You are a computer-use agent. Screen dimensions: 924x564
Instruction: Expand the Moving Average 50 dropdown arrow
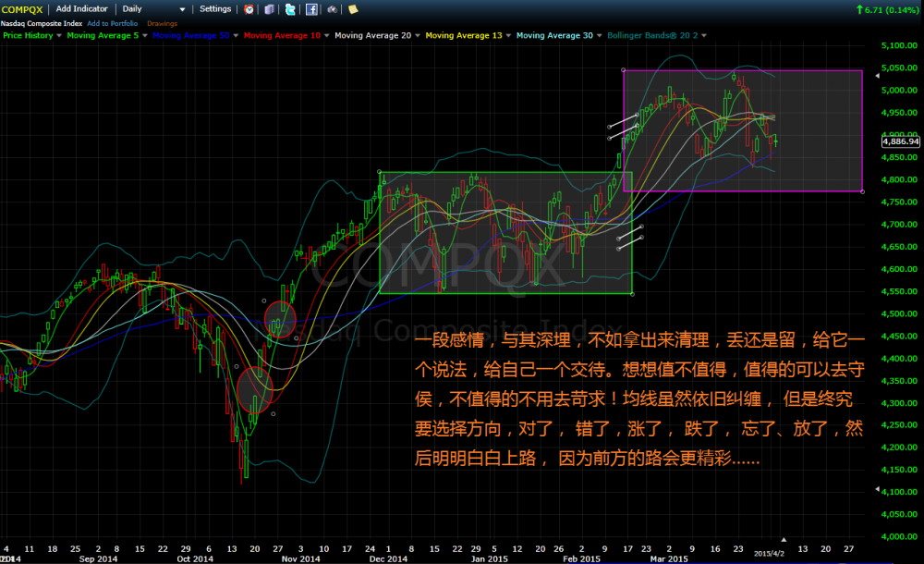click(236, 36)
